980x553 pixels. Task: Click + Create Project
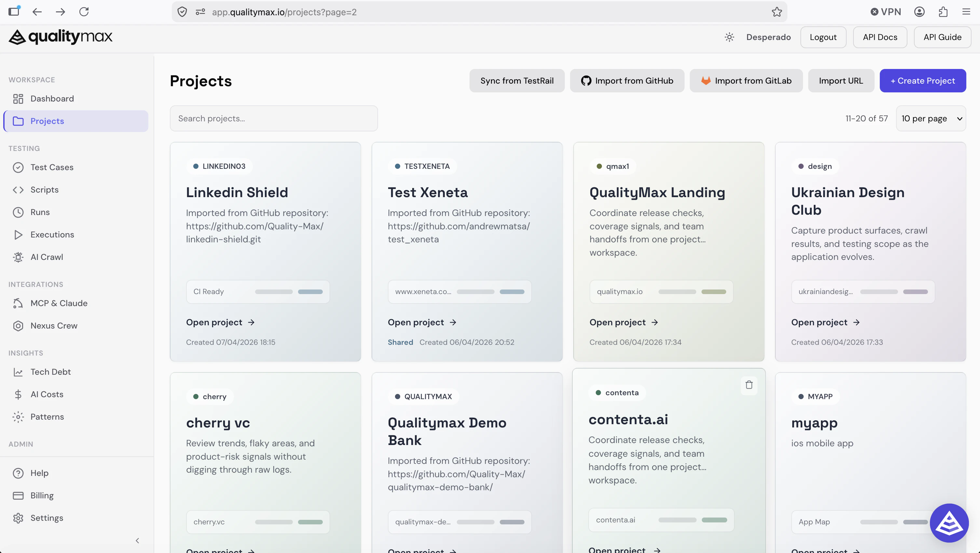coord(922,81)
